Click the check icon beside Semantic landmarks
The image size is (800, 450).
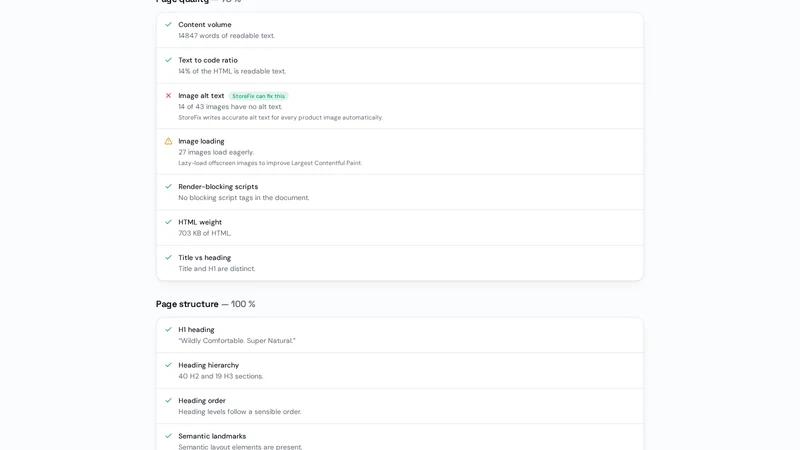click(168, 436)
